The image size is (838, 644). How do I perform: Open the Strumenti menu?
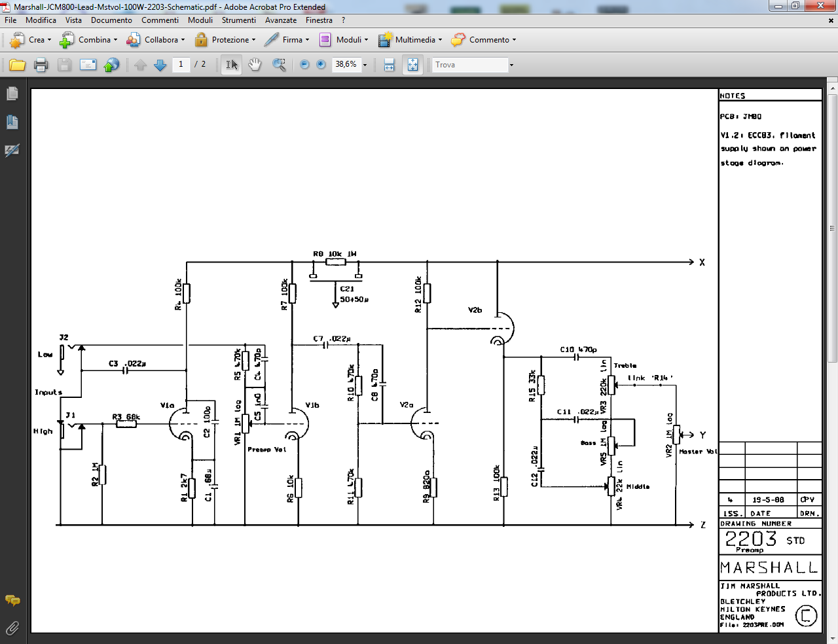[x=238, y=20]
